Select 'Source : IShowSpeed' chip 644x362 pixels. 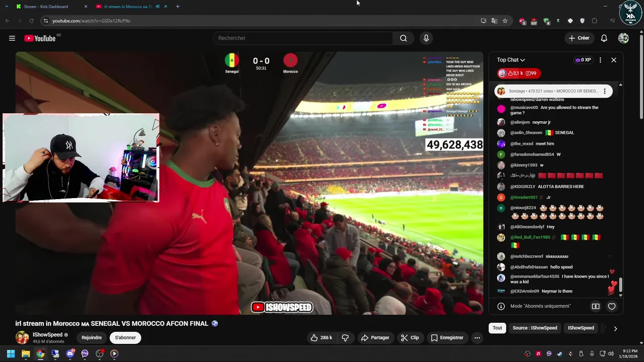click(x=535, y=328)
